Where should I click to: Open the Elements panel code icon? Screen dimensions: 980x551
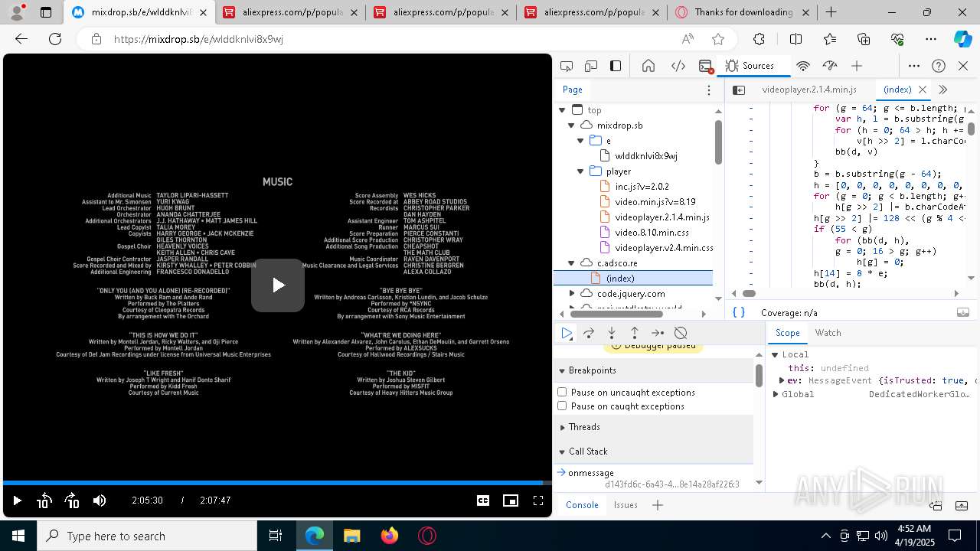(x=678, y=66)
